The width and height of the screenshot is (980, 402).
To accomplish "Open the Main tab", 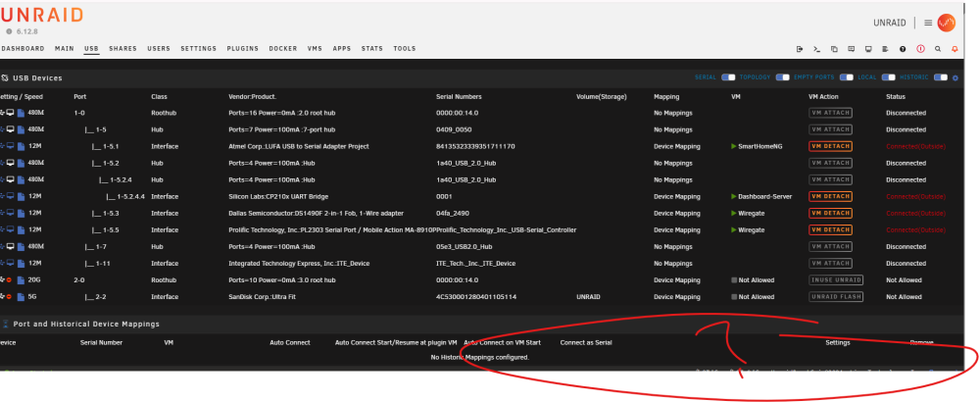I will tap(65, 49).
